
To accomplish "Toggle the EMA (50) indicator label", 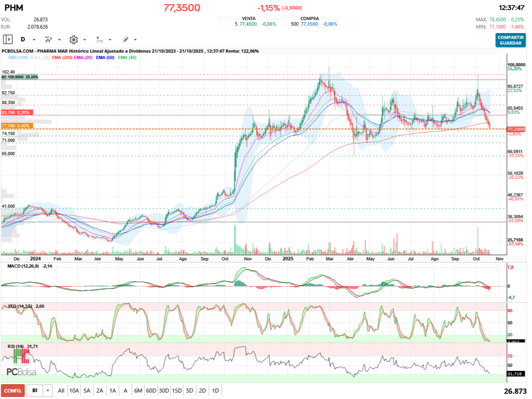I will (x=105, y=57).
